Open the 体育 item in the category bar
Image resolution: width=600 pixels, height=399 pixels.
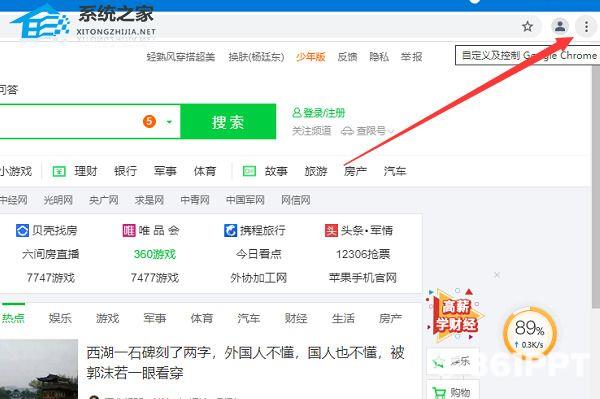click(x=205, y=171)
